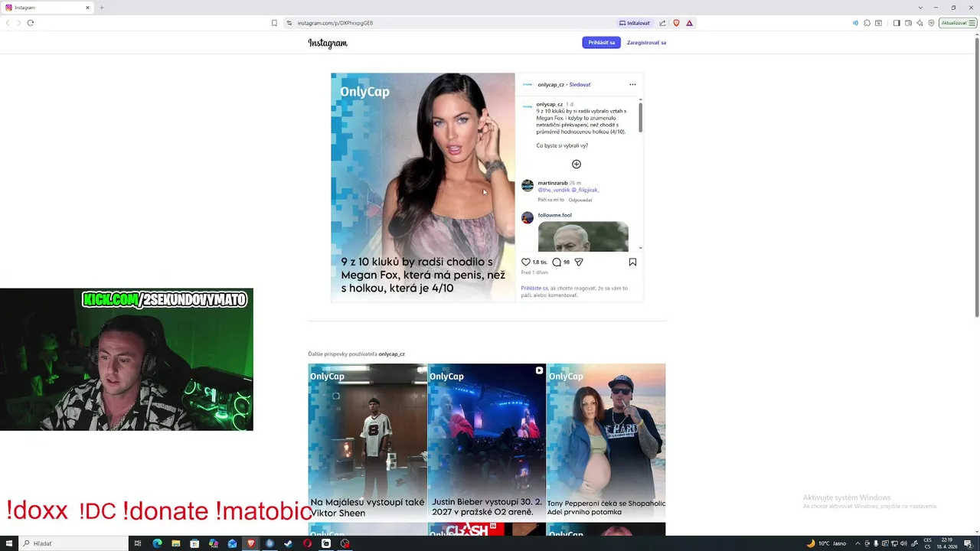Screen dimensions: 980x551
Task: Click the 1.8 tis. likes count
Action: coord(540,262)
